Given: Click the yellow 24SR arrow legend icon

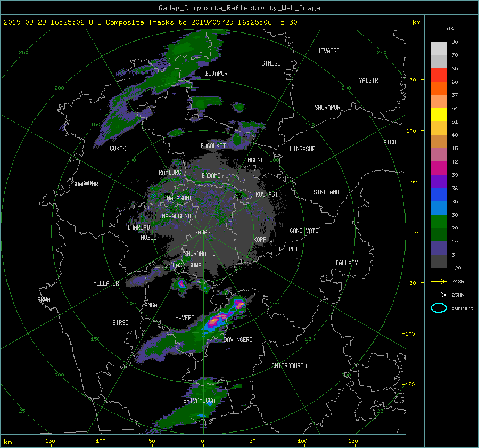Looking at the screenshot, I should pos(439,281).
